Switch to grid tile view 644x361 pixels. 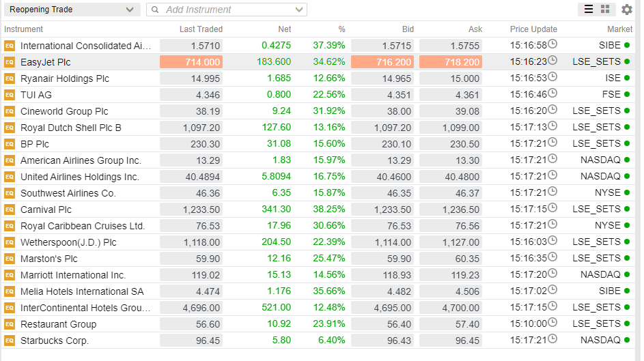click(x=605, y=10)
